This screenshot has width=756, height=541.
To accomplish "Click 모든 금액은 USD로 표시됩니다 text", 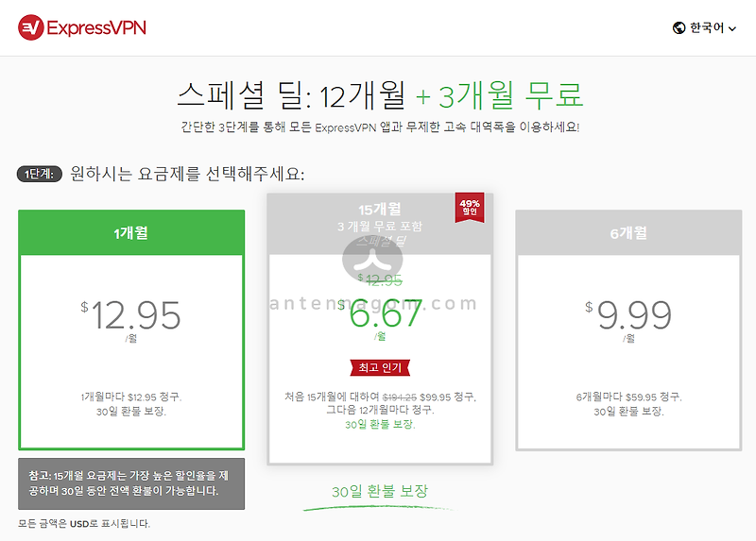I will click(x=84, y=524).
